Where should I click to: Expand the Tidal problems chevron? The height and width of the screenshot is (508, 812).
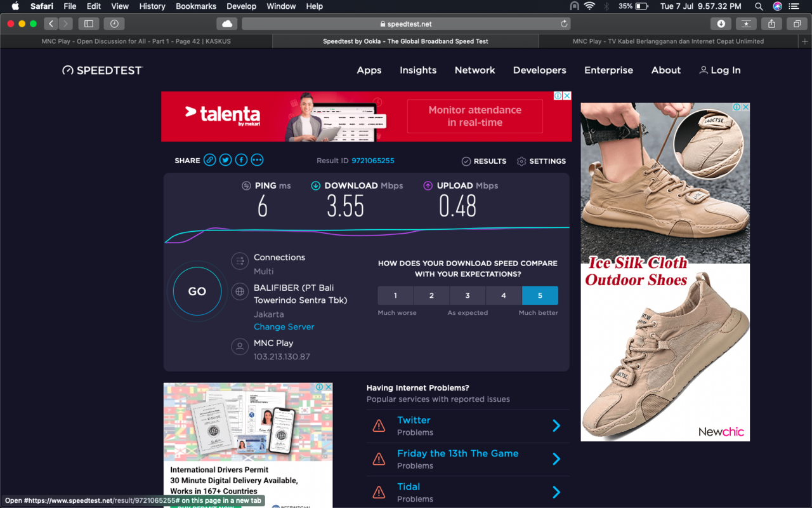(x=556, y=492)
